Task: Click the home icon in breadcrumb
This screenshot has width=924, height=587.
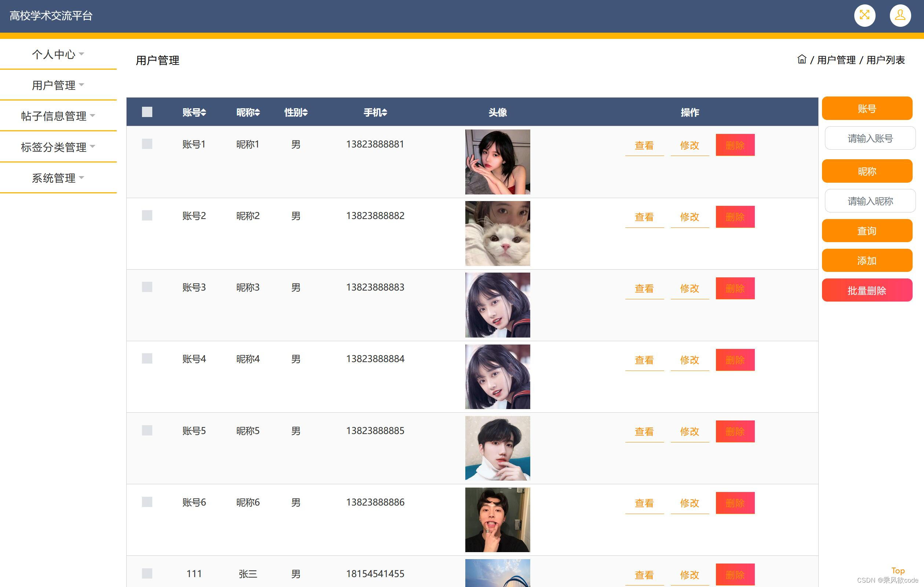Action: click(801, 59)
